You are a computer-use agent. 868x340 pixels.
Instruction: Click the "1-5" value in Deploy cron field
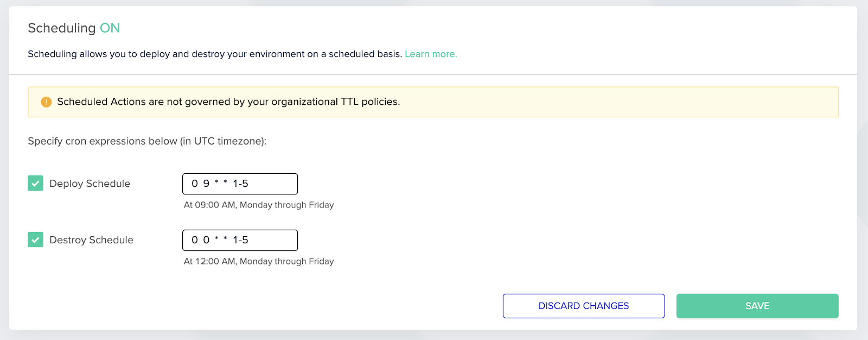(240, 184)
